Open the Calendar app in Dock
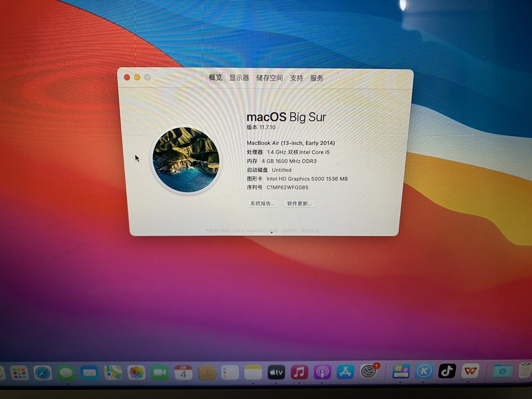 point(183,372)
